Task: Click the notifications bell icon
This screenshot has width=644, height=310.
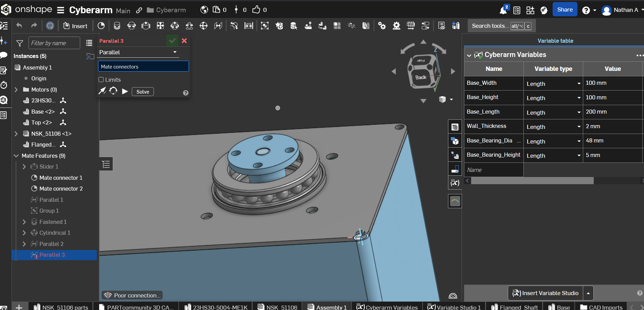Action: coord(503,11)
